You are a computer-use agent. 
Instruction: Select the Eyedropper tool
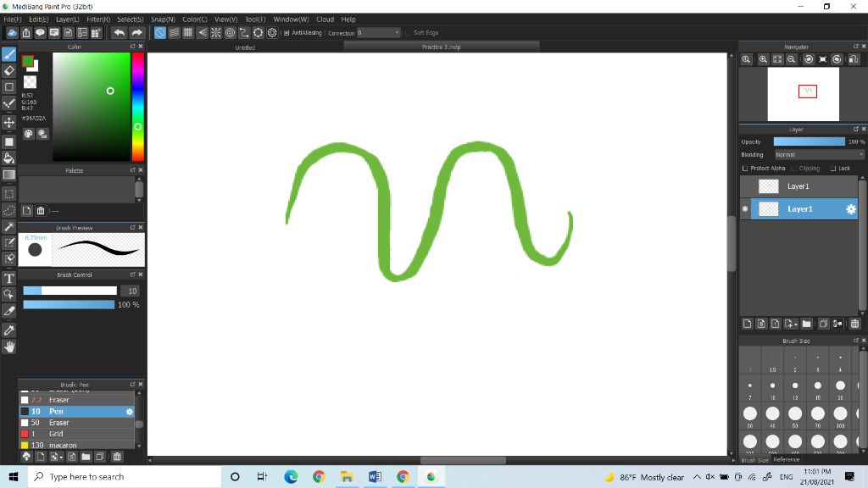8,330
